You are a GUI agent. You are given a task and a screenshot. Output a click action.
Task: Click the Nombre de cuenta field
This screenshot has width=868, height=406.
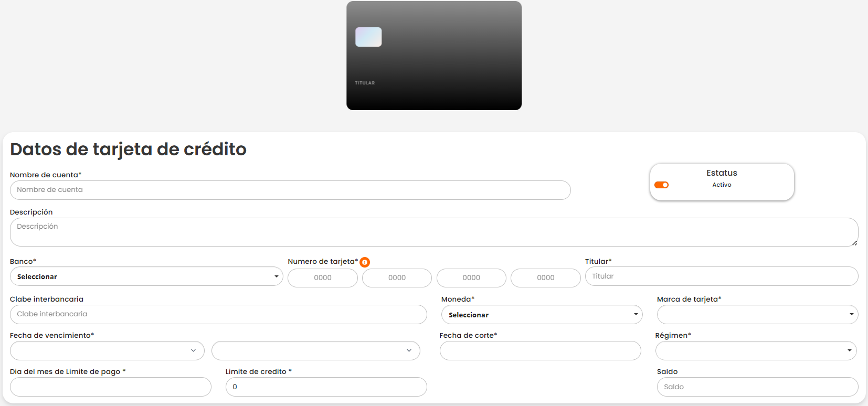[x=290, y=190]
